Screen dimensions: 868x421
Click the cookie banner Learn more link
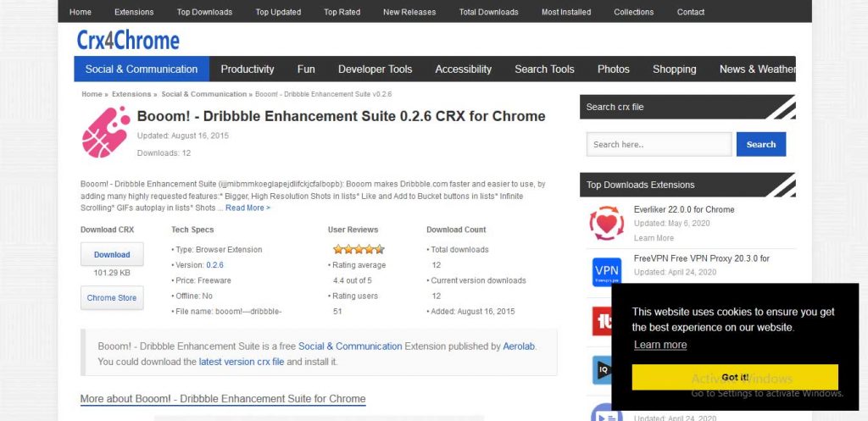[x=659, y=345]
